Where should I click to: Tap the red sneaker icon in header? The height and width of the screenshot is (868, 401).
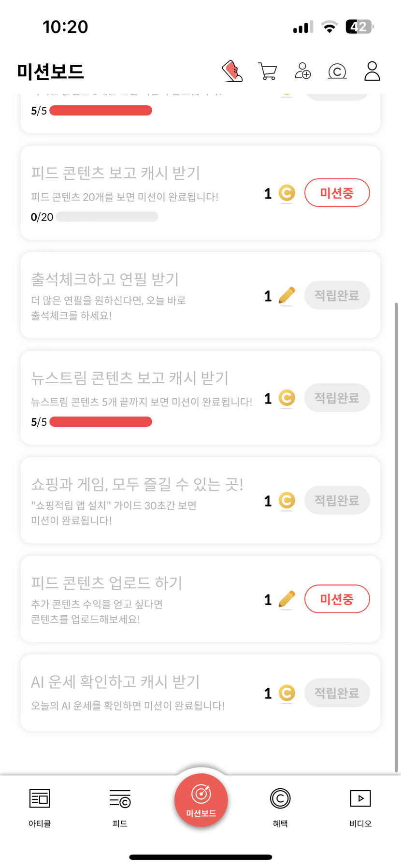232,72
